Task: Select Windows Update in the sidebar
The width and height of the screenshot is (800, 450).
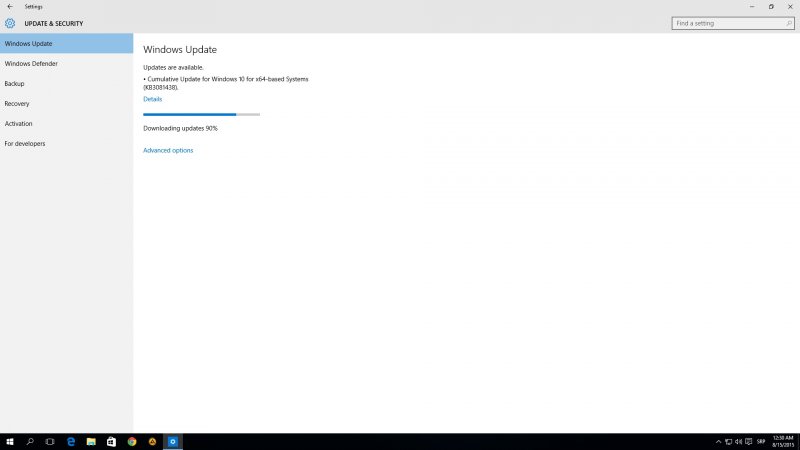Action: click(66, 43)
